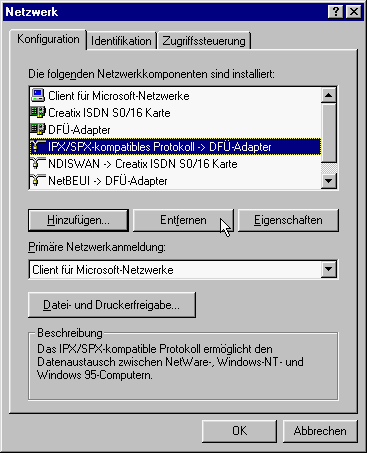Click the Hinzufügen... button
The height and width of the screenshot is (453, 367).
point(78,220)
